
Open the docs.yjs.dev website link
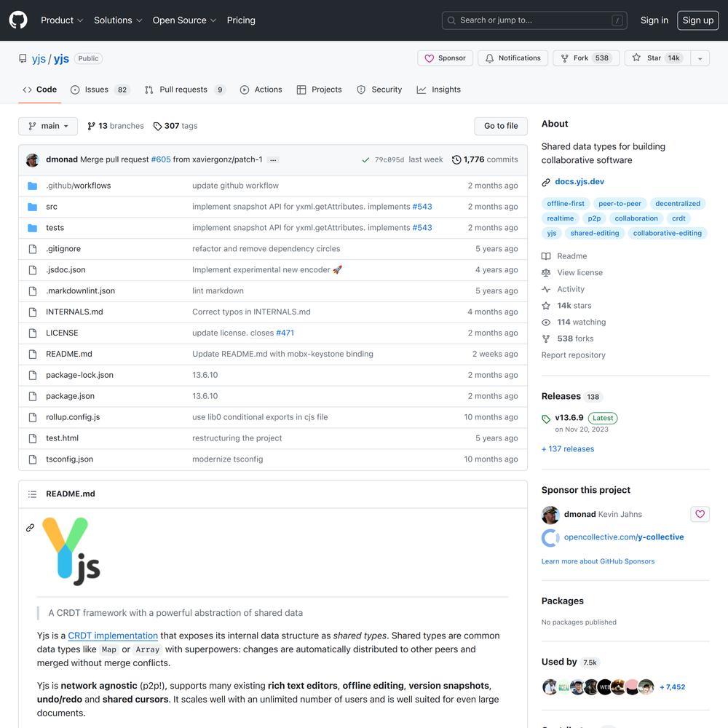pyautogui.click(x=579, y=181)
